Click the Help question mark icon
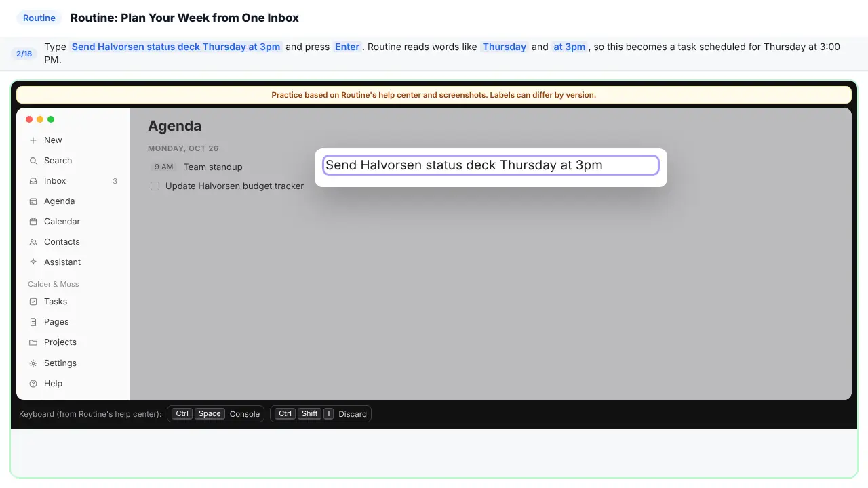The width and height of the screenshot is (868, 488). pyautogui.click(x=33, y=384)
